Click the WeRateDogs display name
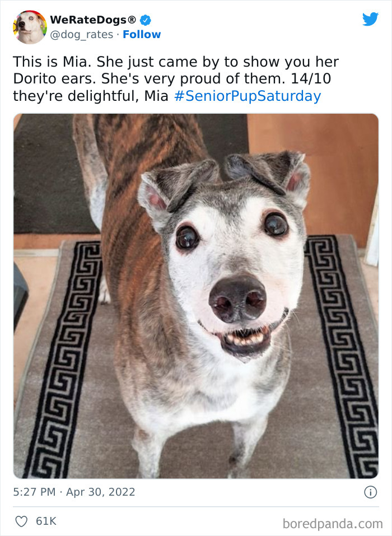Image resolution: width=392 pixels, height=536 pixels. [x=89, y=20]
